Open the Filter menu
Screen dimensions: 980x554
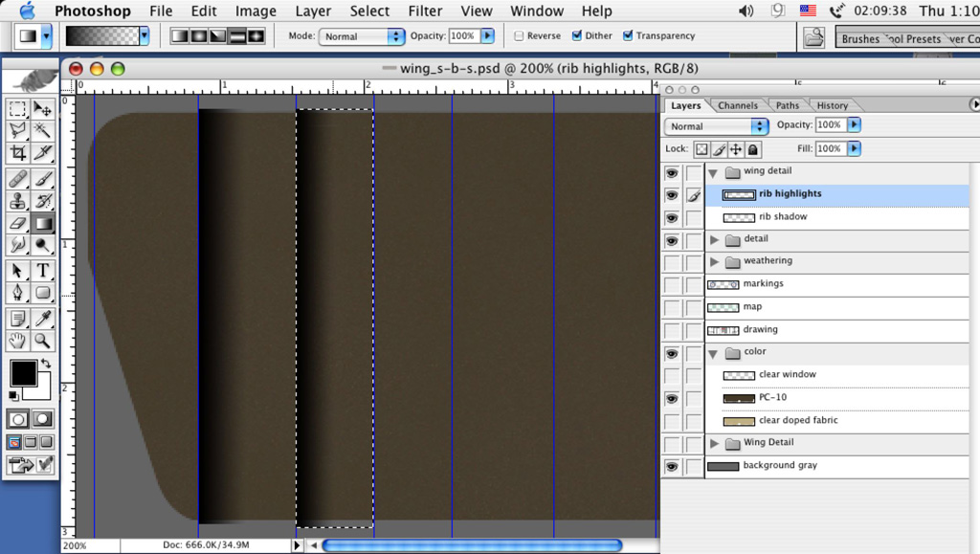(x=425, y=11)
